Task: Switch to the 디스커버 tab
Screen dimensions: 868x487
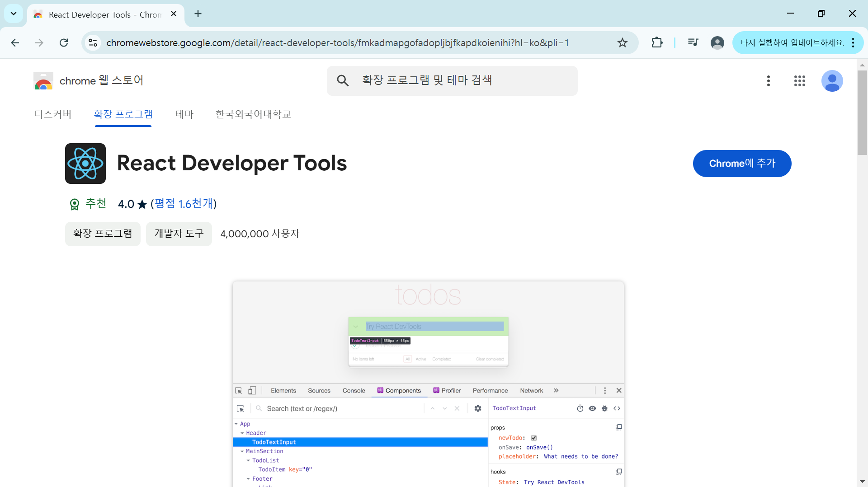Action: [x=53, y=114]
